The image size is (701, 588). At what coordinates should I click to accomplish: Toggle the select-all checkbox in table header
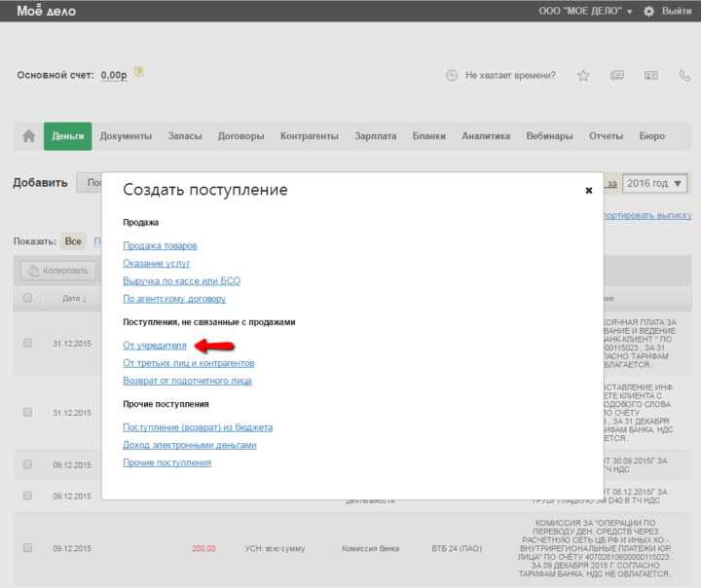(27, 298)
